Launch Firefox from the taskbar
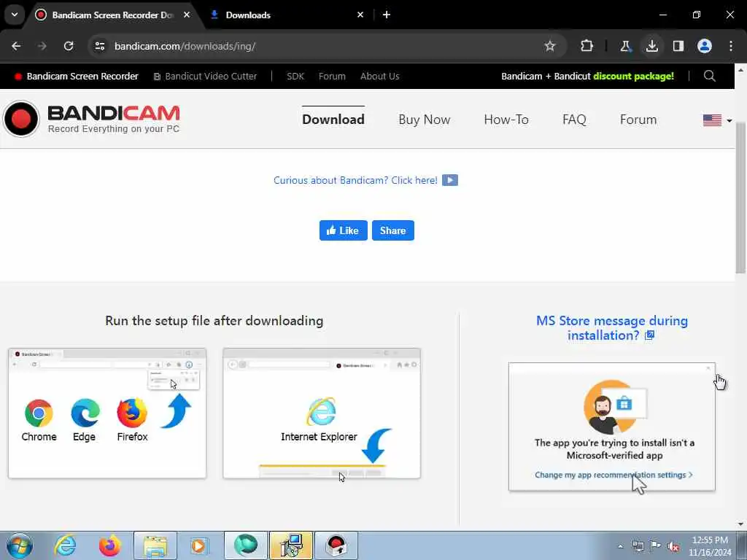Viewport: 747px width, 560px height. tap(110, 545)
